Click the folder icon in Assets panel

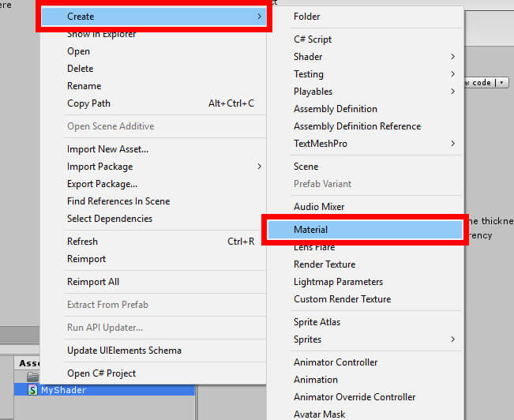click(x=32, y=377)
